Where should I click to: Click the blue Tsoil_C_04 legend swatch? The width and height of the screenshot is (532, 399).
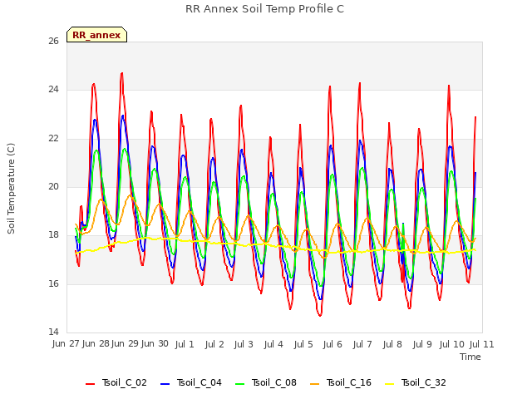click(x=165, y=384)
